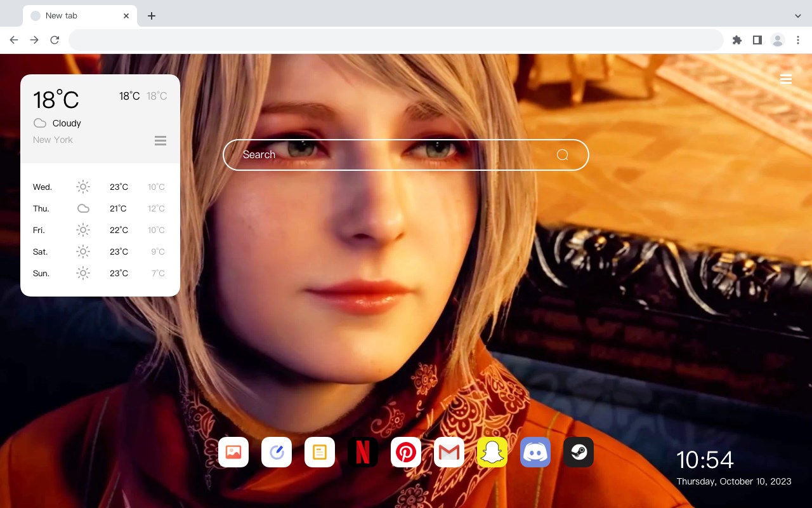Launch the Discord shortcut icon
This screenshot has height=508, width=812.
click(x=535, y=452)
